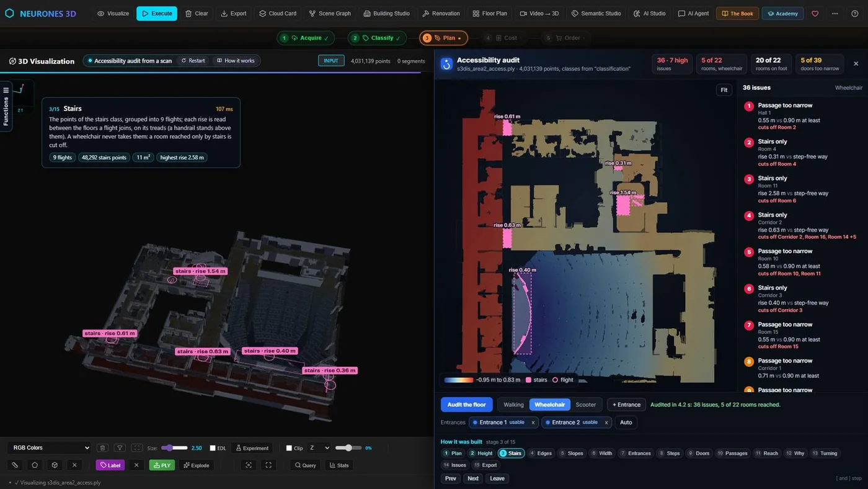
Task: Click the heart favorites icon in top bar
Action: click(x=815, y=13)
